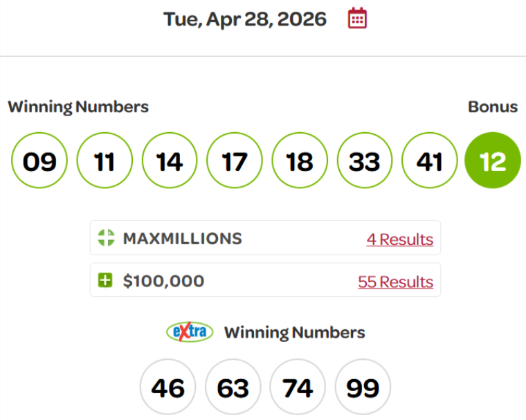Click the Extra logo icon
The image size is (526, 420).
click(x=190, y=332)
